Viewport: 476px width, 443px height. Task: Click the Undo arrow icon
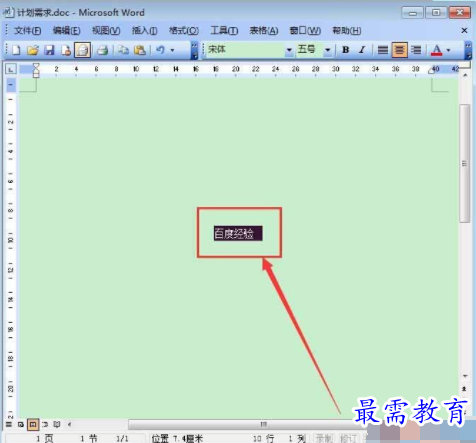160,50
